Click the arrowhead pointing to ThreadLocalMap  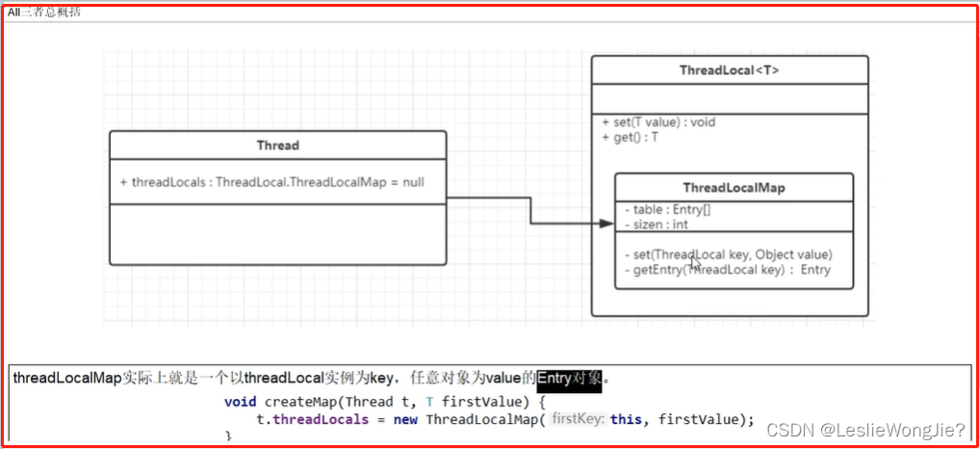coord(606,224)
